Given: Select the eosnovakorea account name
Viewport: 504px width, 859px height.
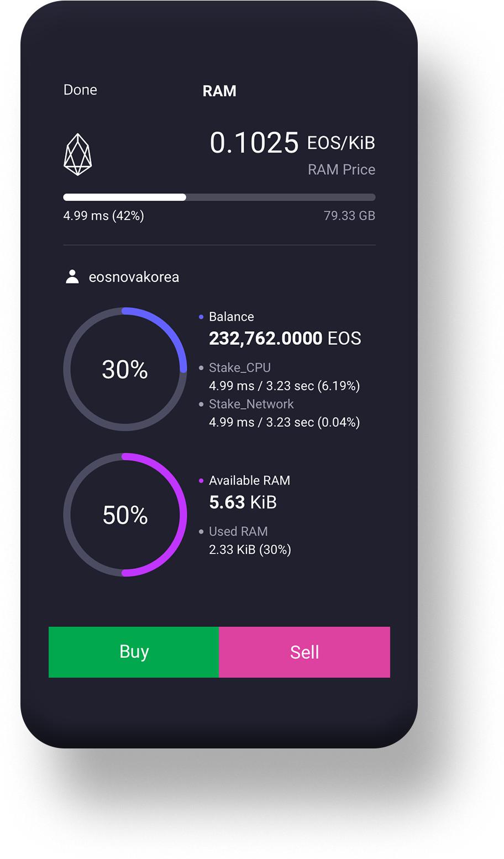Looking at the screenshot, I should tap(134, 277).
